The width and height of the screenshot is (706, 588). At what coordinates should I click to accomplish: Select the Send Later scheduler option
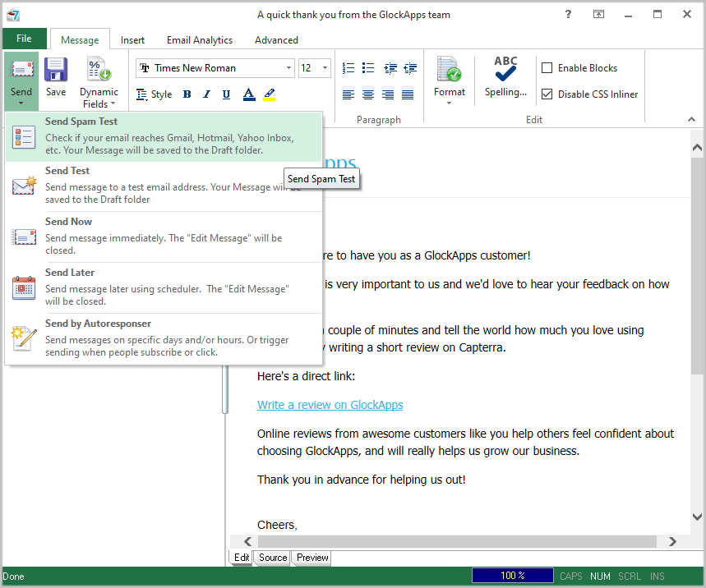click(x=164, y=287)
